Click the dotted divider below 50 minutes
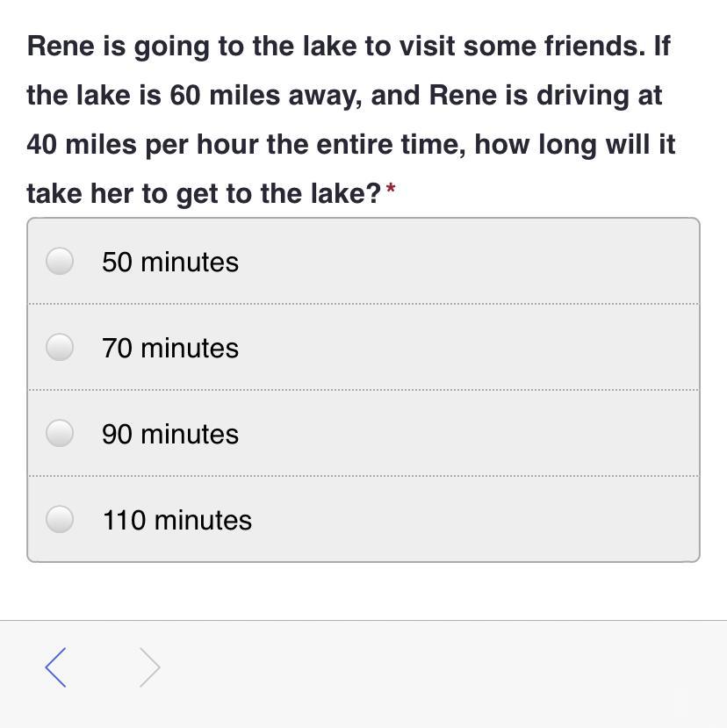 pyautogui.click(x=363, y=304)
